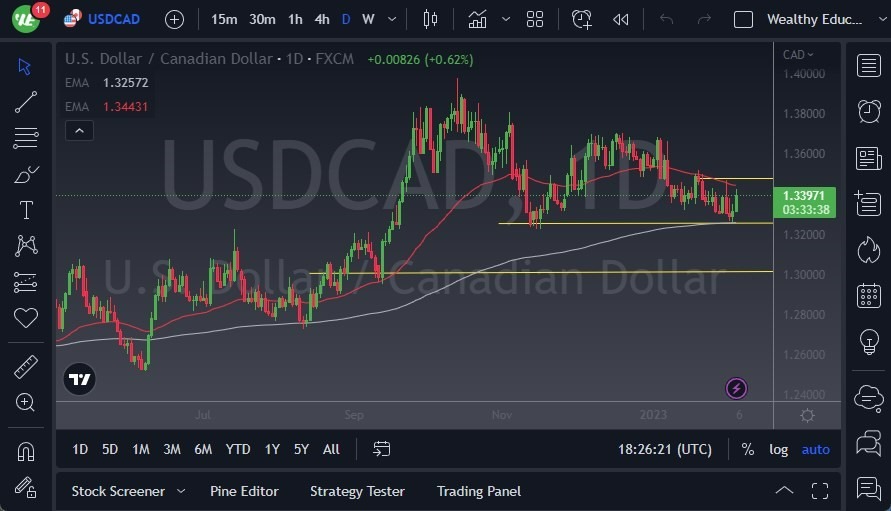The image size is (891, 511).
Task: Collapse the indicator legend chevron
Action: coord(80,131)
